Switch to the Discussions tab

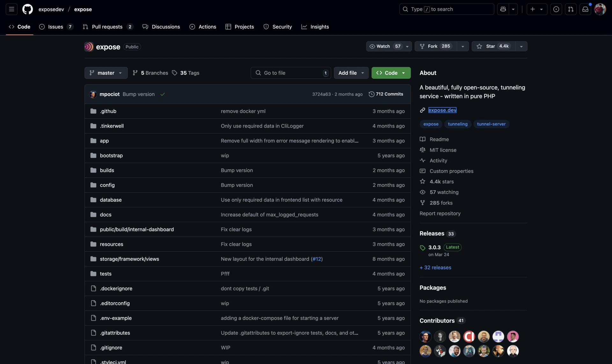(161, 27)
